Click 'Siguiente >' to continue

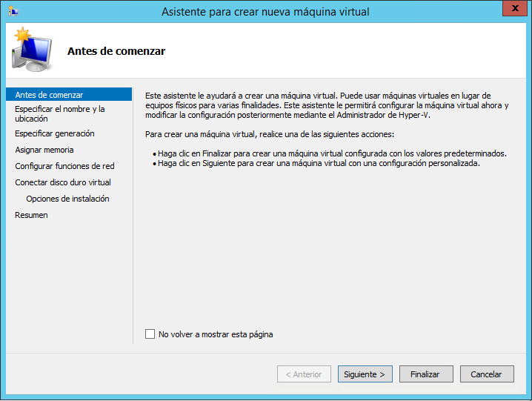pyautogui.click(x=365, y=374)
